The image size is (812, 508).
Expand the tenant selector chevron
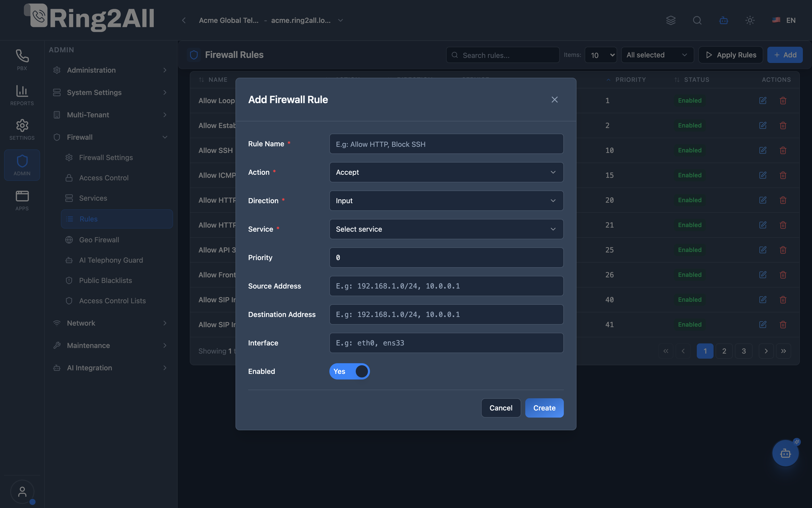pyautogui.click(x=341, y=21)
